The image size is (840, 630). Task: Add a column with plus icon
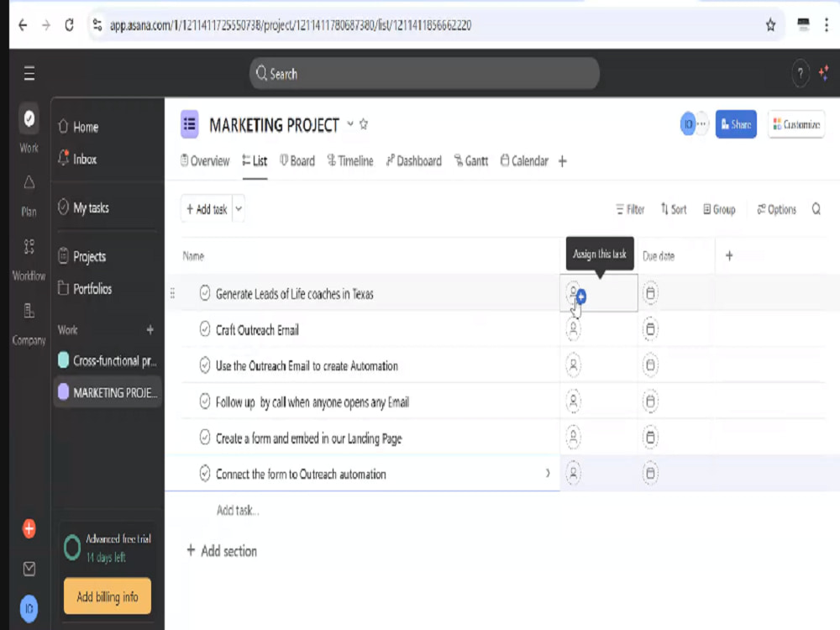coord(729,255)
